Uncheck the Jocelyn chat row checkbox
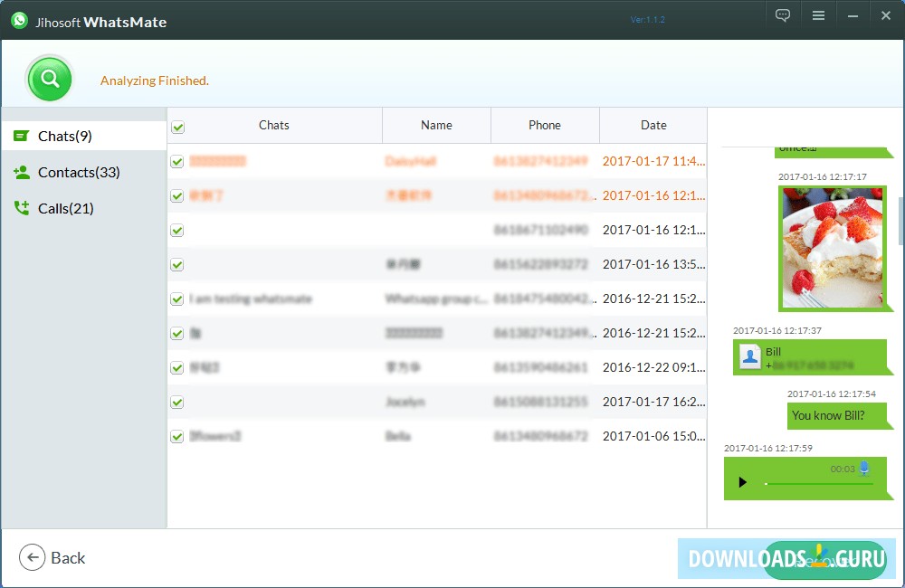This screenshot has height=588, width=905. (x=177, y=402)
